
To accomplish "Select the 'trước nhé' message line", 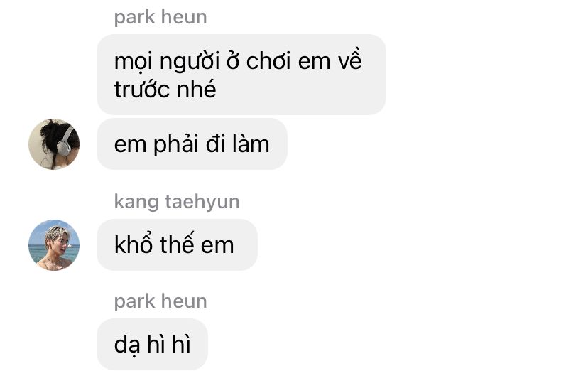I will 165,90.
